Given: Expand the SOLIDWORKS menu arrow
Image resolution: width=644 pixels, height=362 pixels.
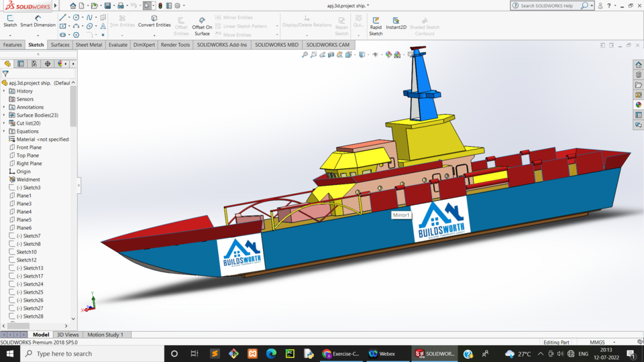Looking at the screenshot, I should point(56,6).
